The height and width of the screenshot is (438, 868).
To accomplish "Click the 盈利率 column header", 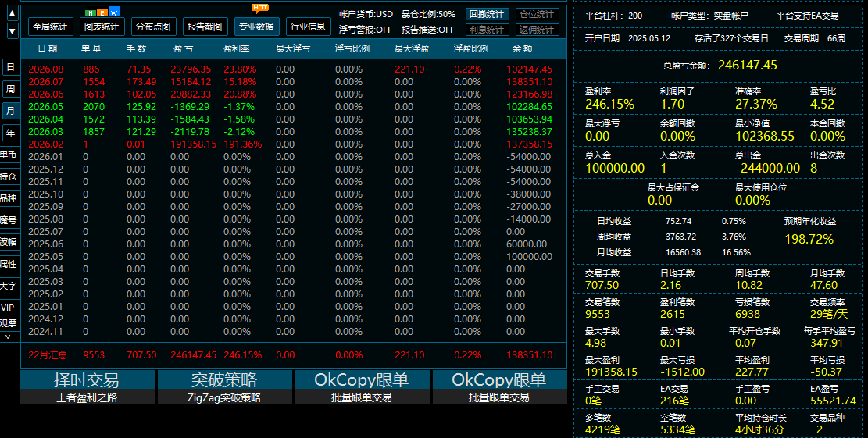I will [237, 48].
